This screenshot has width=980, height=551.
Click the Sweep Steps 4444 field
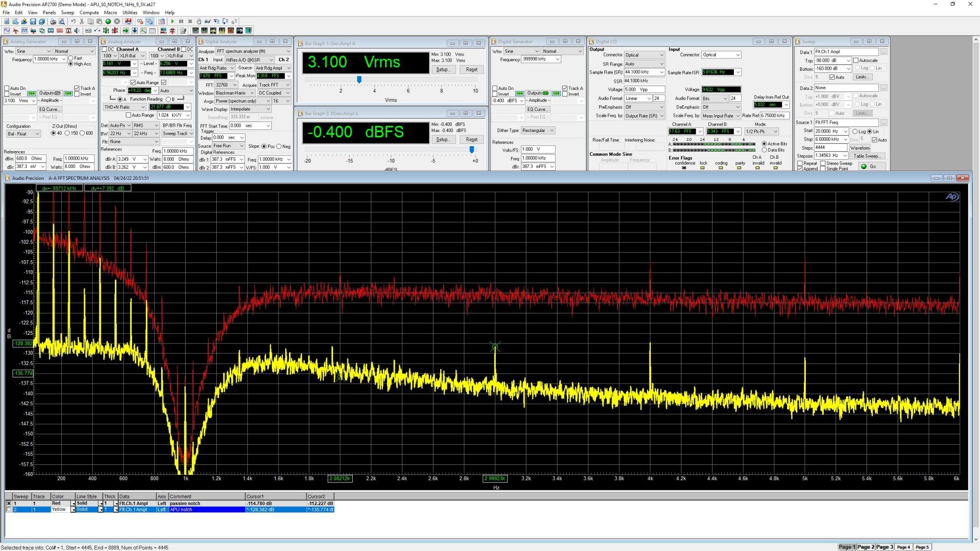point(830,147)
